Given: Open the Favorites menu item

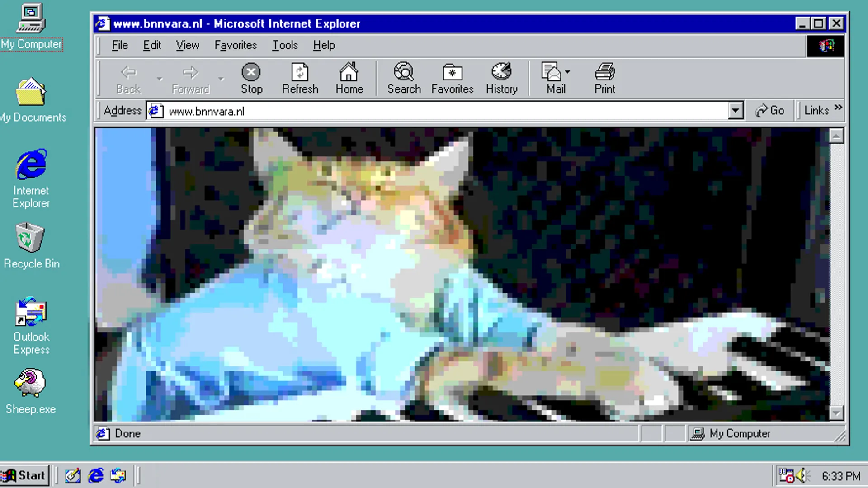Looking at the screenshot, I should coord(235,45).
